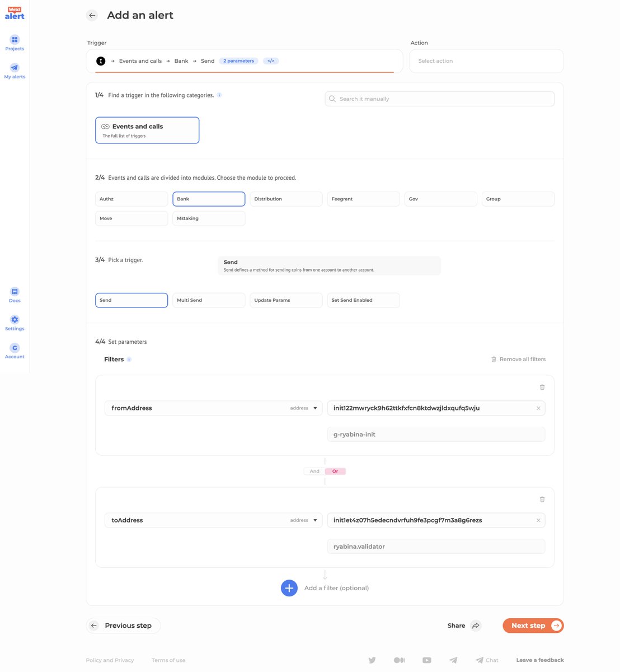This screenshot has height=672, width=620.
Task: Click the info icon beside trigger categories text
Action: click(x=219, y=95)
